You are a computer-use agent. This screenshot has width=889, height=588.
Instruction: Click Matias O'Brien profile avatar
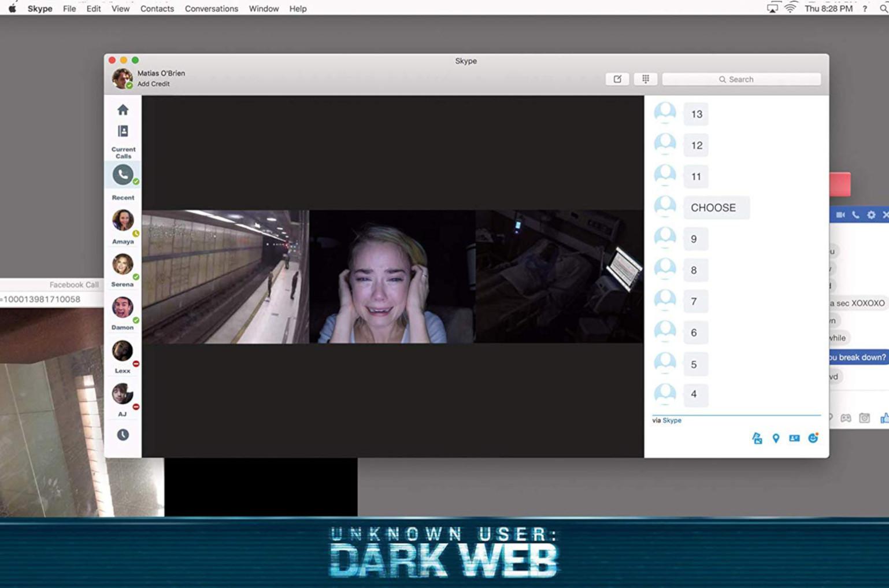pyautogui.click(x=122, y=78)
